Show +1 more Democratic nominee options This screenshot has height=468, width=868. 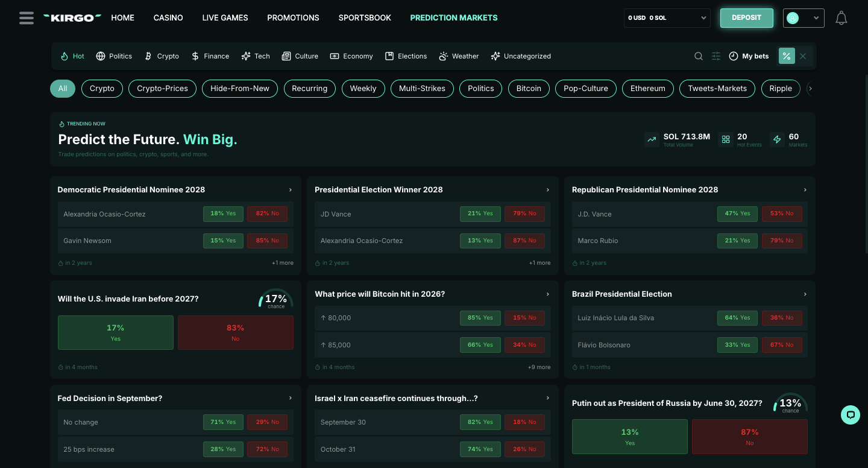point(282,263)
